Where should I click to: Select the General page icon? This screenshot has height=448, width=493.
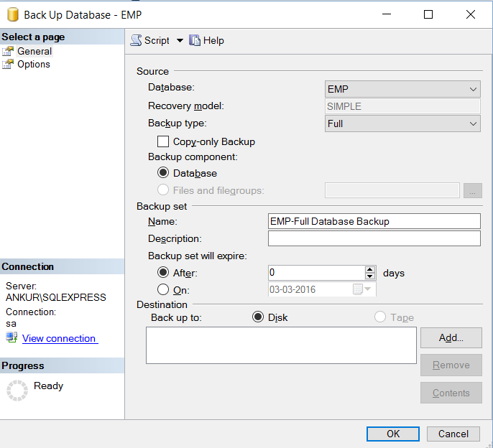coord(8,51)
